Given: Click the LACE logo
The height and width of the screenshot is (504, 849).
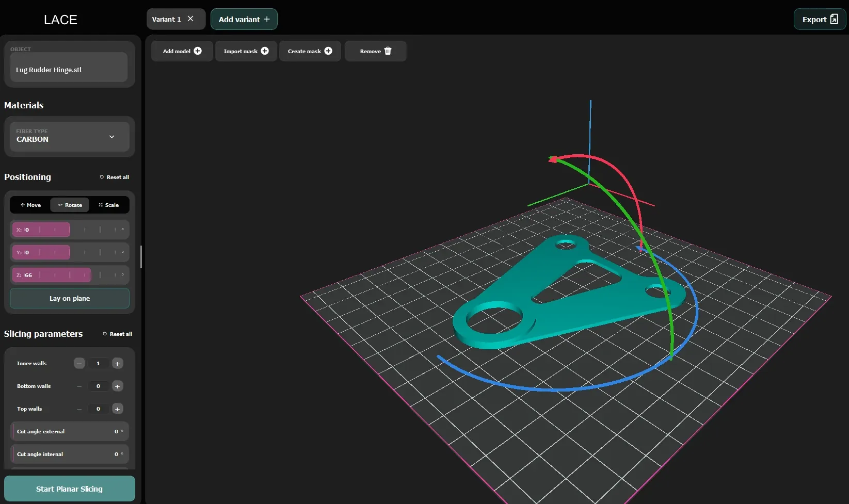Looking at the screenshot, I should 60,20.
